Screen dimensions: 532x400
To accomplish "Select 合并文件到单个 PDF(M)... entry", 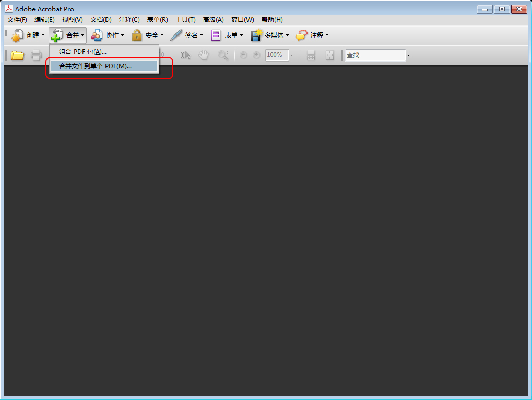I will (104, 66).
